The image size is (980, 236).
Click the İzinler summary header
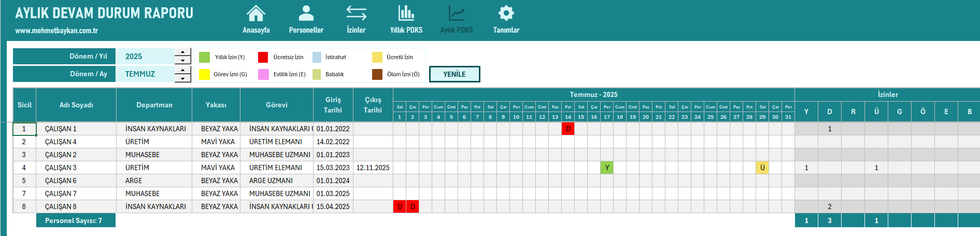[888, 94]
